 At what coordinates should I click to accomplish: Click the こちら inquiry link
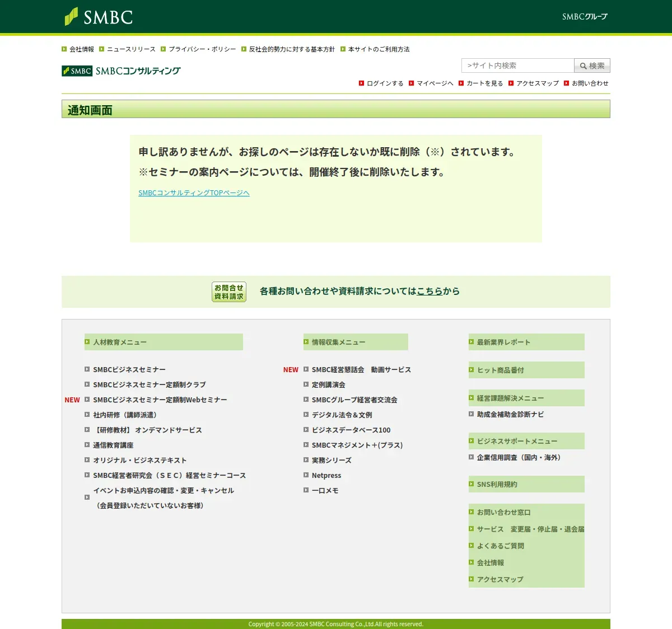tap(430, 291)
